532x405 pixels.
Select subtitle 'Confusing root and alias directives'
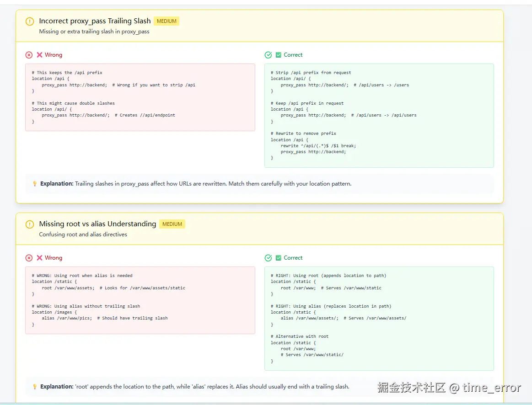(83, 234)
